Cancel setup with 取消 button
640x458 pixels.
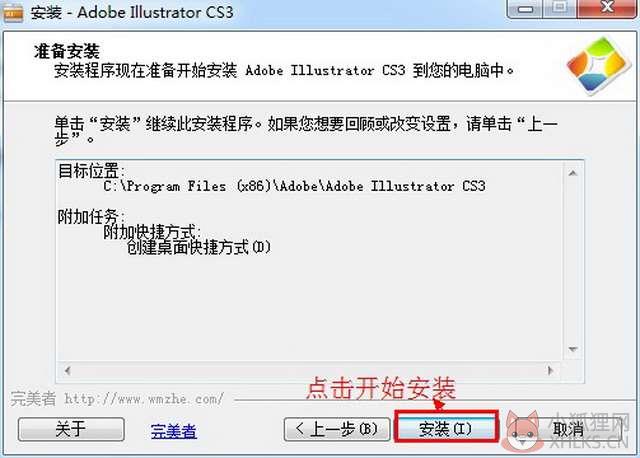tap(569, 429)
